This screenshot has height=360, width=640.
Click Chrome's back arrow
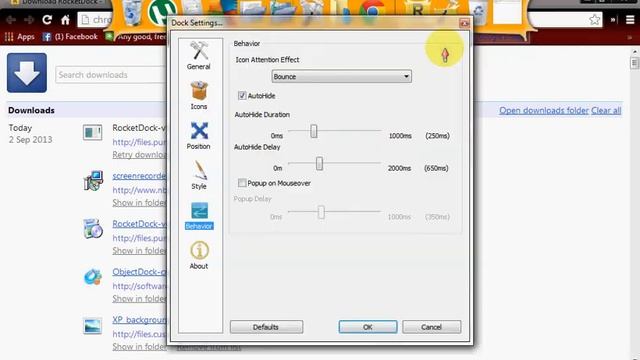(11, 20)
